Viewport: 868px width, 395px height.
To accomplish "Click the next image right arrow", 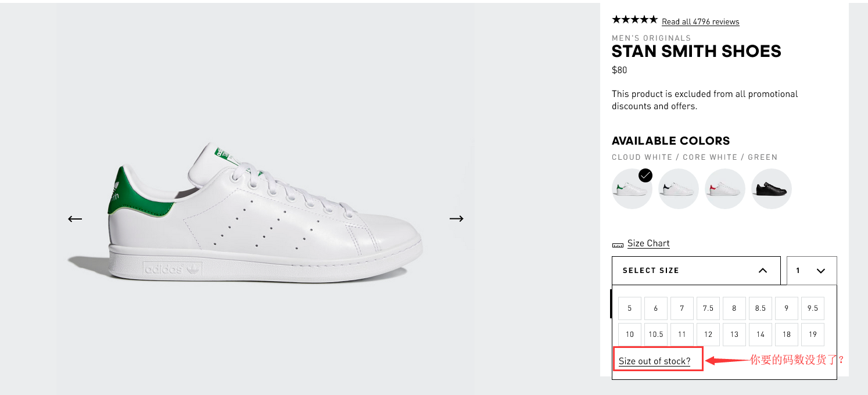I will [457, 218].
